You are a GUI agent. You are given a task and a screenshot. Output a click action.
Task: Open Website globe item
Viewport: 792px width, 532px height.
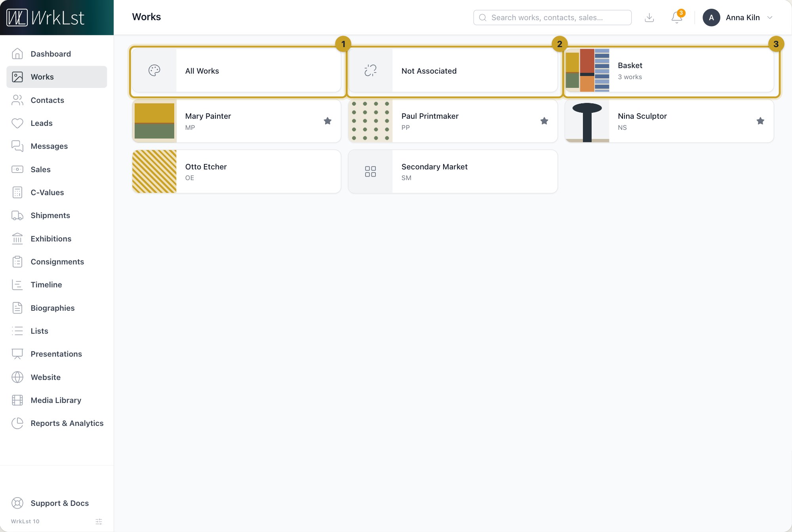57,377
